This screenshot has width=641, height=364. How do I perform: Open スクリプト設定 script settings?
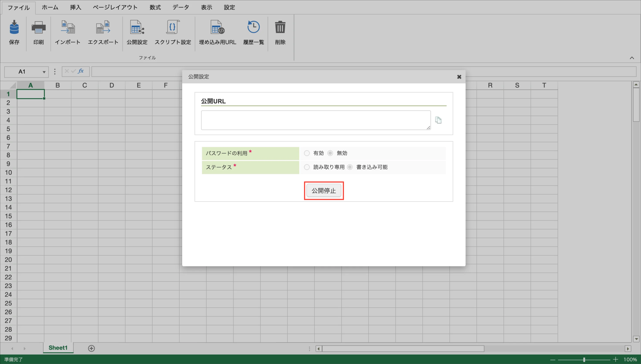pos(173,27)
